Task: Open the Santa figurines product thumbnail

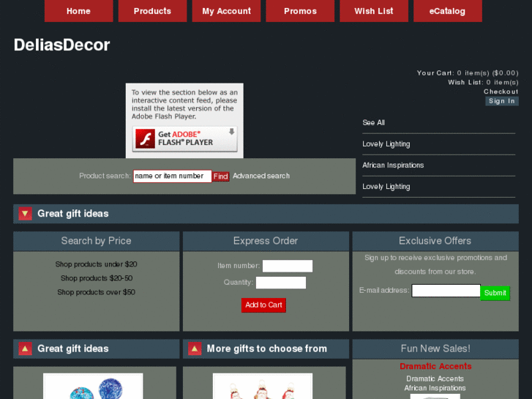Action: (x=263, y=386)
